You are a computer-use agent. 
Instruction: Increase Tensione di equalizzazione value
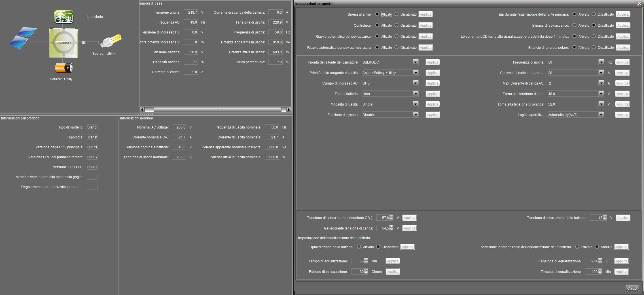point(600,260)
